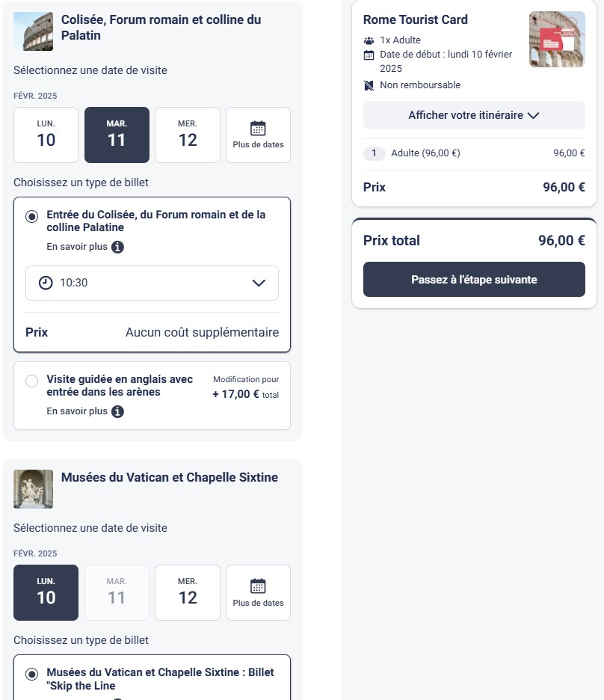Click the clock icon in time selector
The height and width of the screenshot is (700, 604).
pyautogui.click(x=46, y=283)
